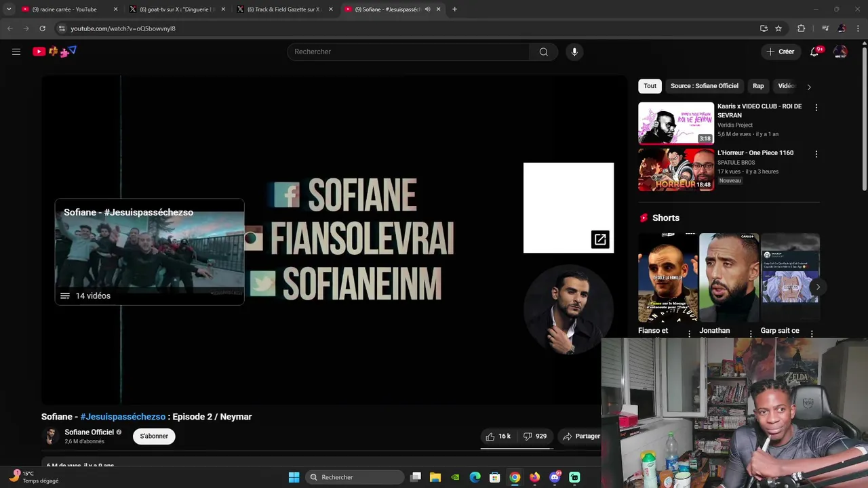Click the S'abonner button
The width and height of the screenshot is (868, 488).
pyautogui.click(x=154, y=436)
